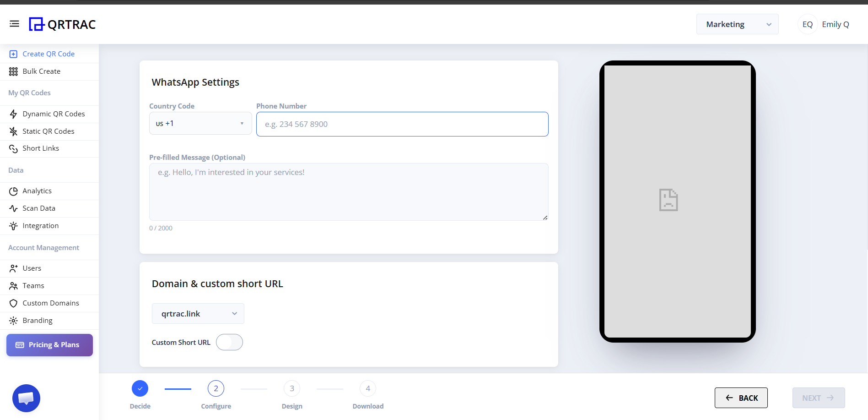Viewport: 868px width, 420px height.
Task: Click the Bulk Create grid icon
Action: point(13,71)
